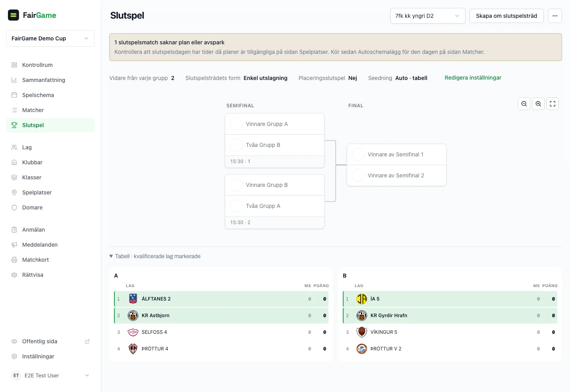Open the three-dot more options menu
This screenshot has width=570, height=392.
555,16
